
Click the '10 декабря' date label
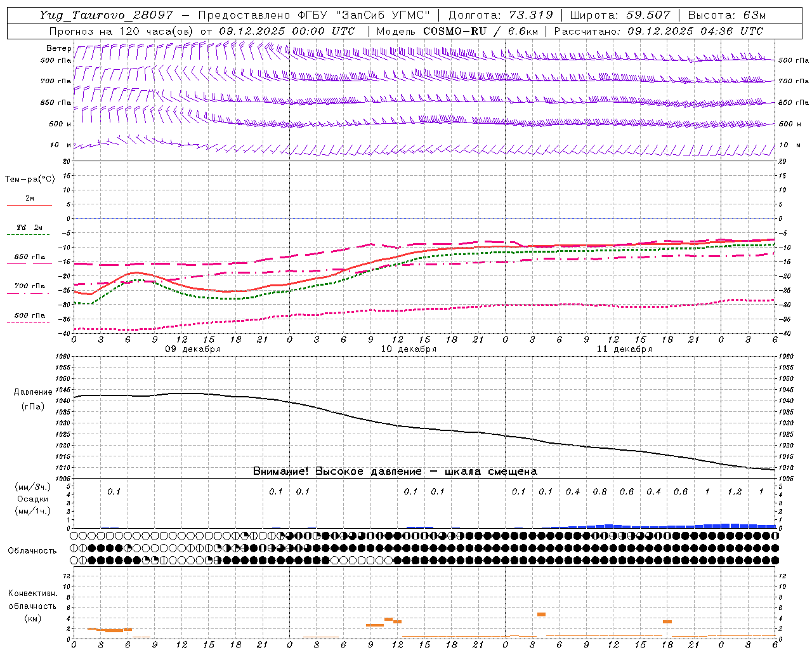click(x=409, y=349)
